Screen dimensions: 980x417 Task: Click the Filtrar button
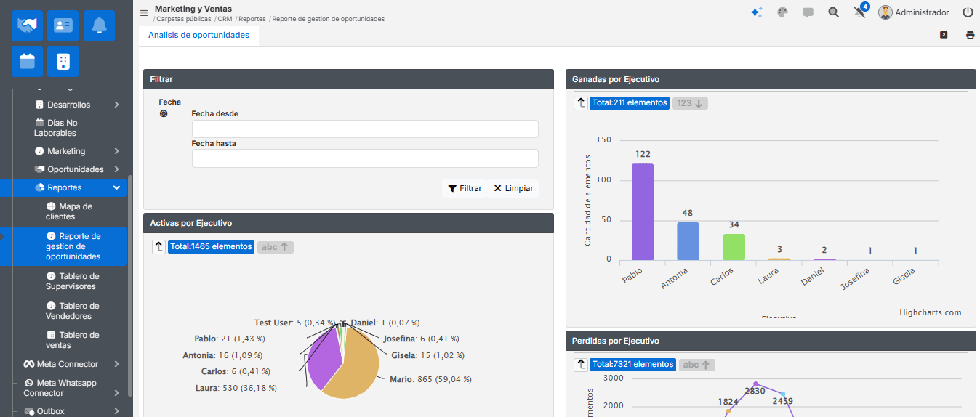pos(465,188)
